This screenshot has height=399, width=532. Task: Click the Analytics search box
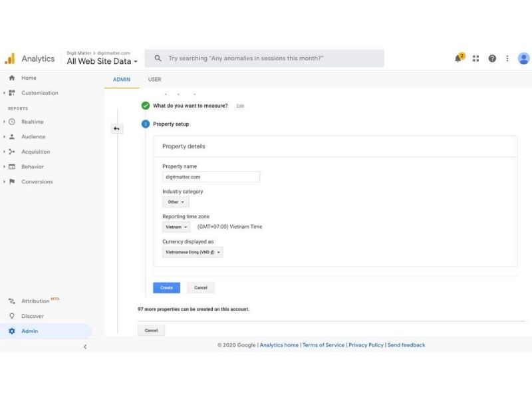click(x=264, y=59)
